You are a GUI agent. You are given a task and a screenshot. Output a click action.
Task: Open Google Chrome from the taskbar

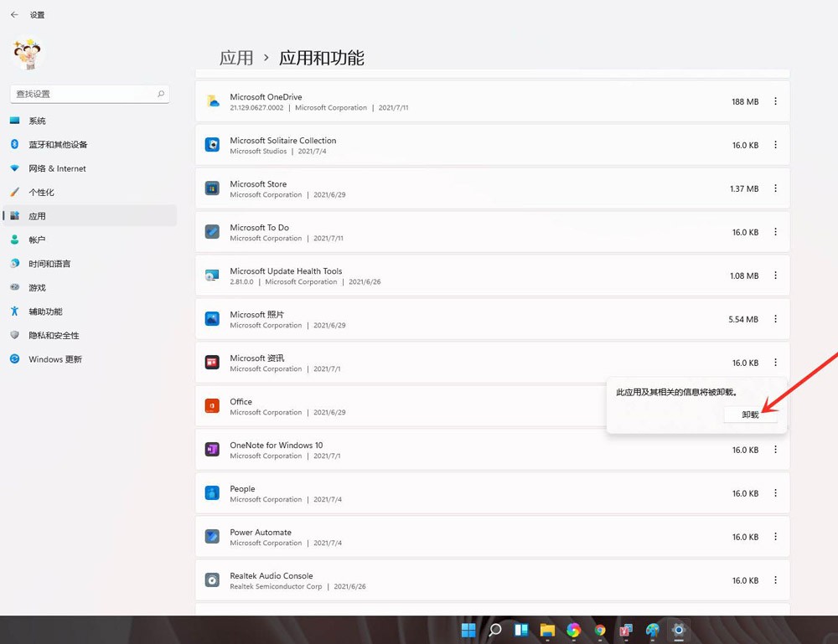point(600,630)
